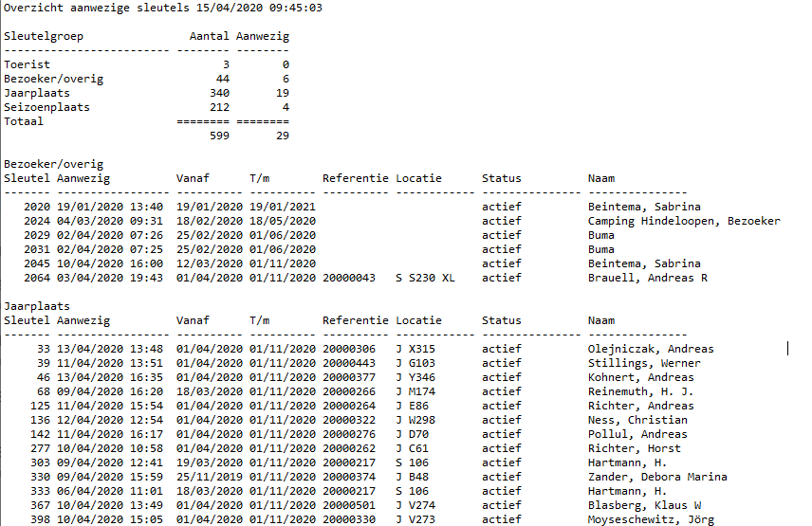Click the name Camping Hindeloopen, Bezoeker

(x=684, y=222)
